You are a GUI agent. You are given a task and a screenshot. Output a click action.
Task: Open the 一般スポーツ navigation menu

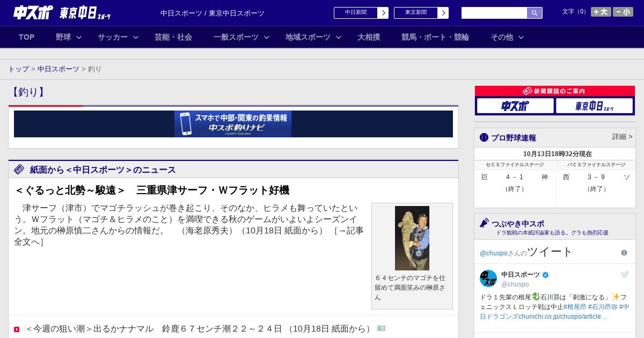click(x=236, y=37)
